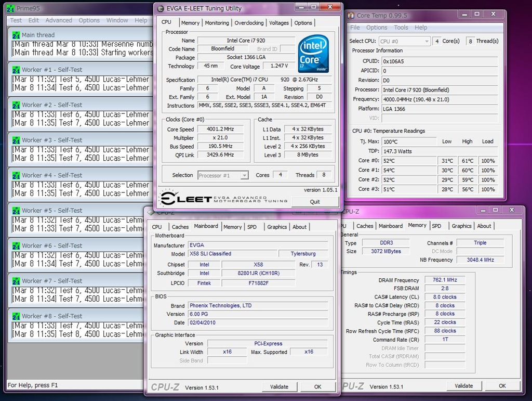Click the Core Temp title bar icon
532x401 pixels.
351,16
